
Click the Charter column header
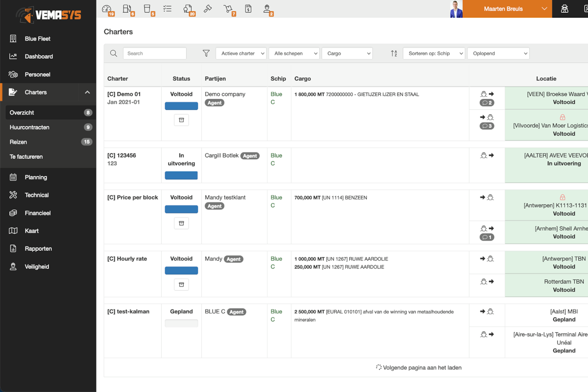(118, 78)
